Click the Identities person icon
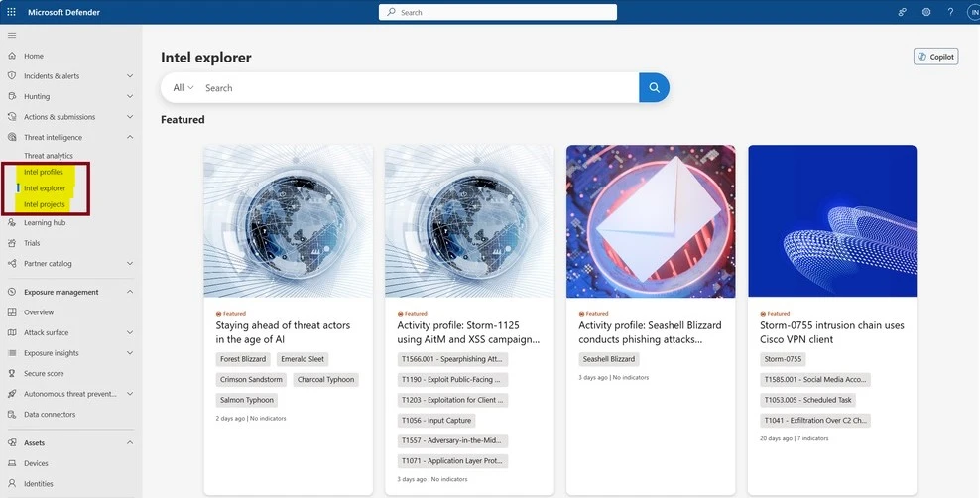Viewport: 980px width, 498px height. [x=12, y=484]
